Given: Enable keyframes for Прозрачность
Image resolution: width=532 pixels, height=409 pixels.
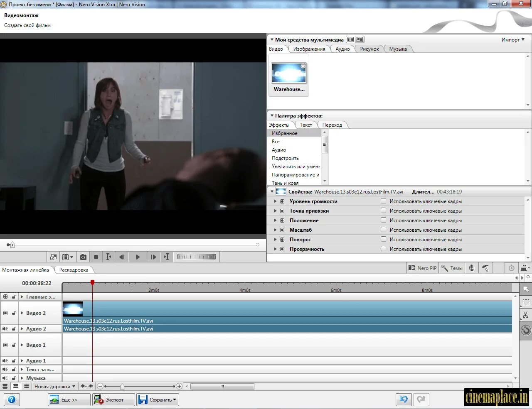Looking at the screenshot, I should (x=383, y=249).
